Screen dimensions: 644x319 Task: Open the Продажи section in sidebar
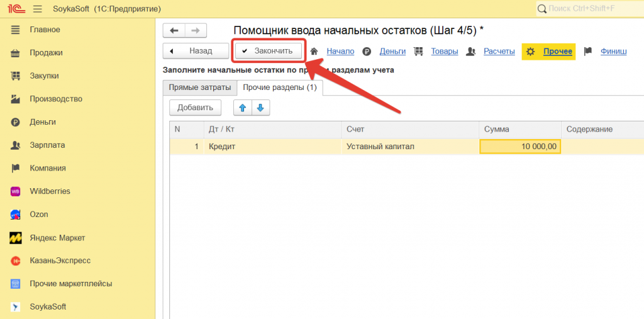(46, 53)
